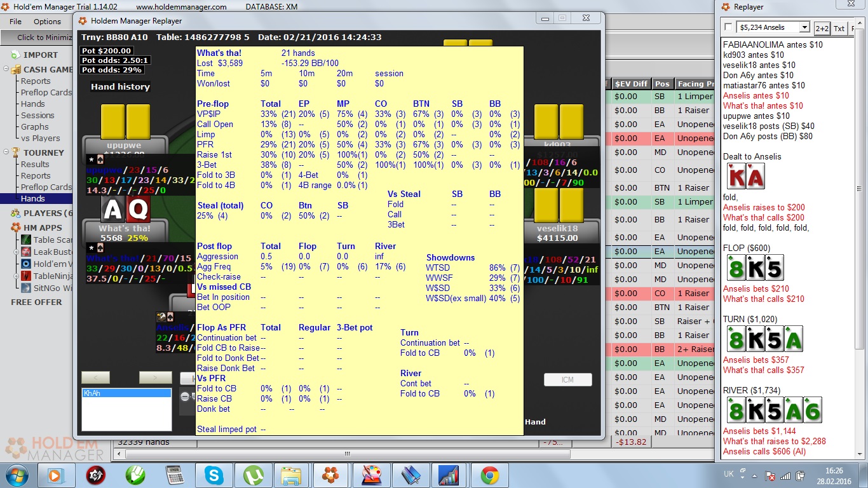Click the Facing Pre column header
Screen dimensions: 868x488
[x=694, y=83]
